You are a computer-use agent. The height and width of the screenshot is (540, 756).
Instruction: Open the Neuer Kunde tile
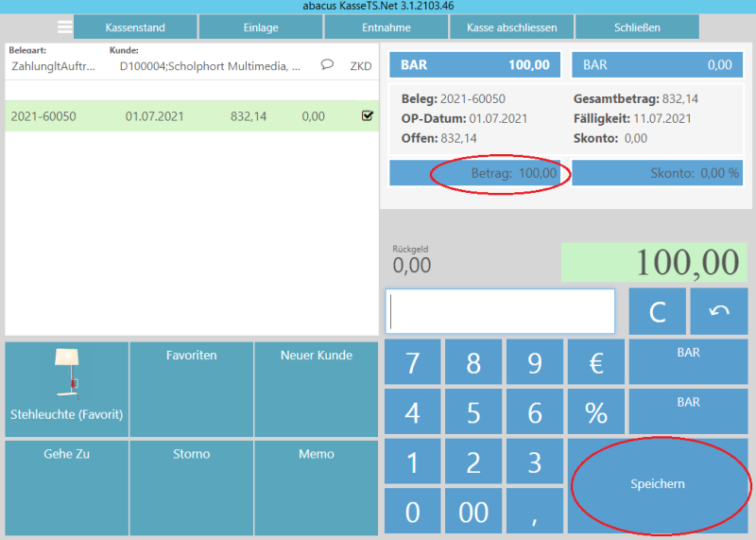click(316, 389)
